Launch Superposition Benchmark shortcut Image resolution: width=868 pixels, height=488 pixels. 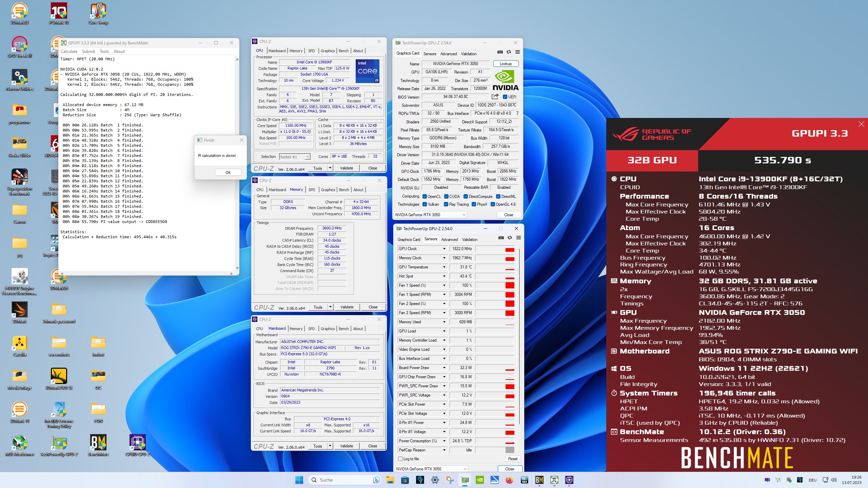[x=19, y=182]
